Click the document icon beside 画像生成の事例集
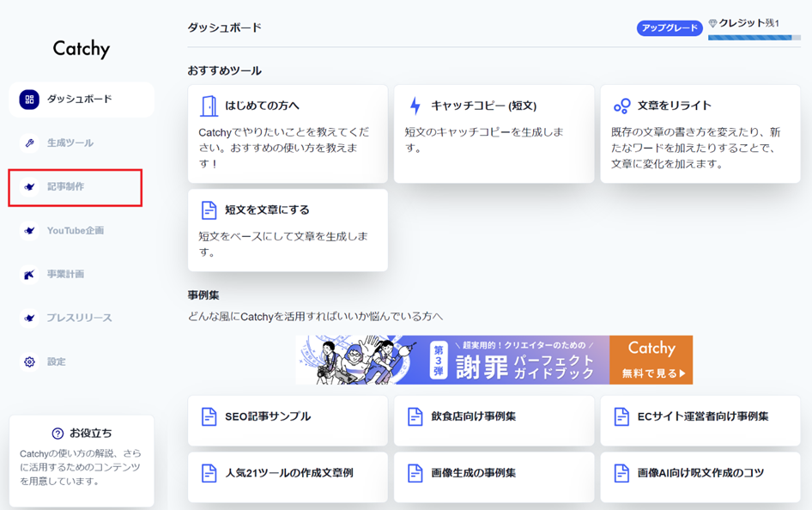The image size is (812, 510). pos(415,473)
